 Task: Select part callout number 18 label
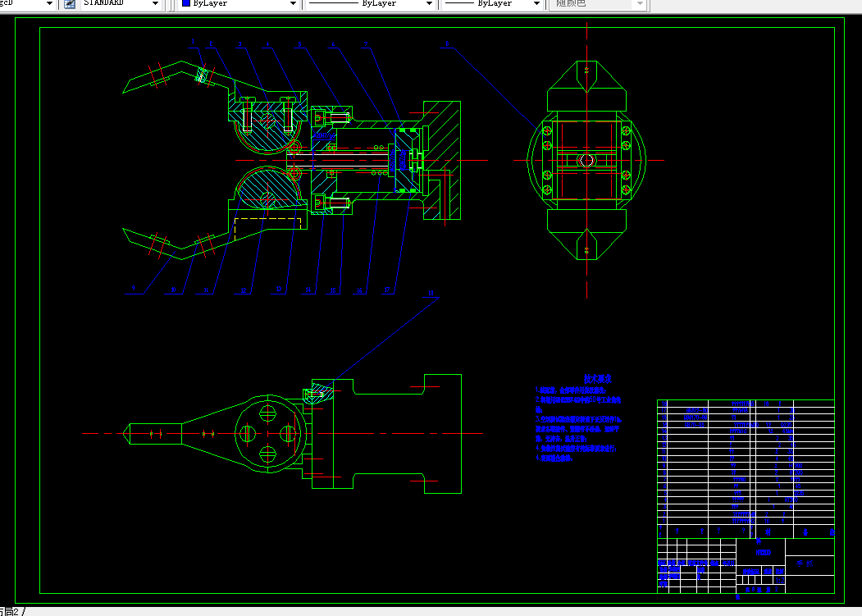431,293
